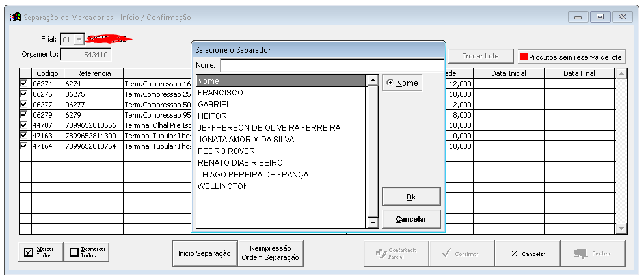644x280 pixels.
Task: Toggle the checkbox for item 47164
Action: point(25,146)
